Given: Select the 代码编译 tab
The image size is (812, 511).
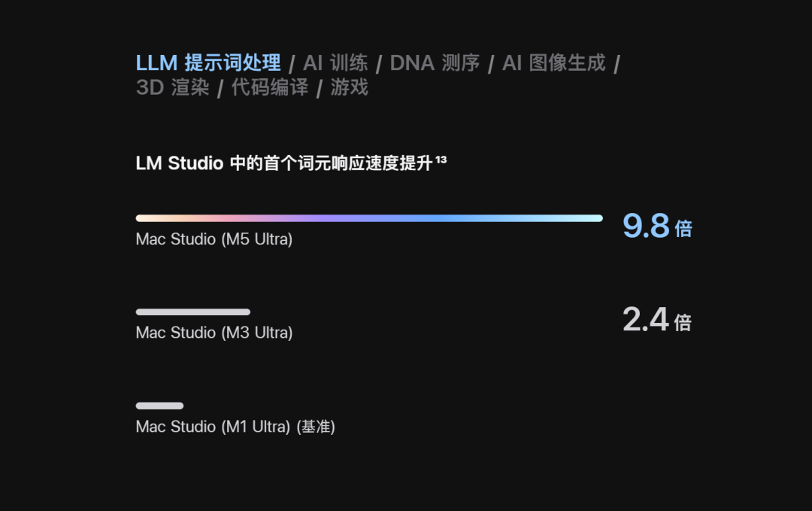Looking at the screenshot, I should [x=270, y=87].
